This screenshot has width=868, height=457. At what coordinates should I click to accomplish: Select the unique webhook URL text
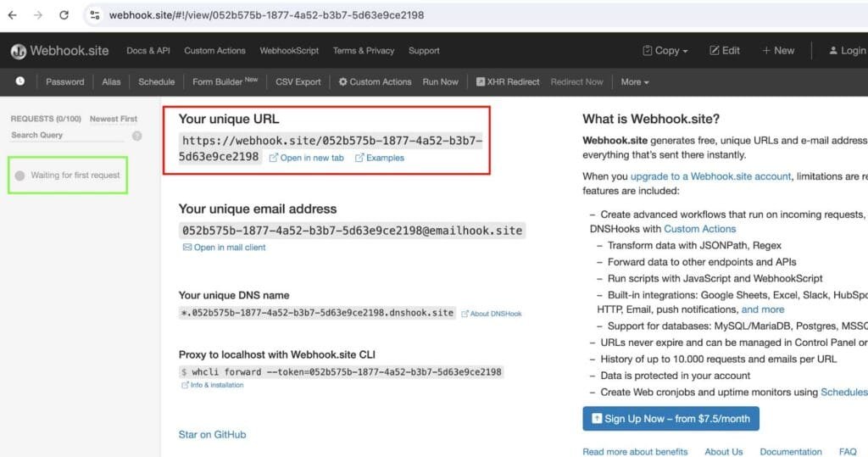pos(331,148)
